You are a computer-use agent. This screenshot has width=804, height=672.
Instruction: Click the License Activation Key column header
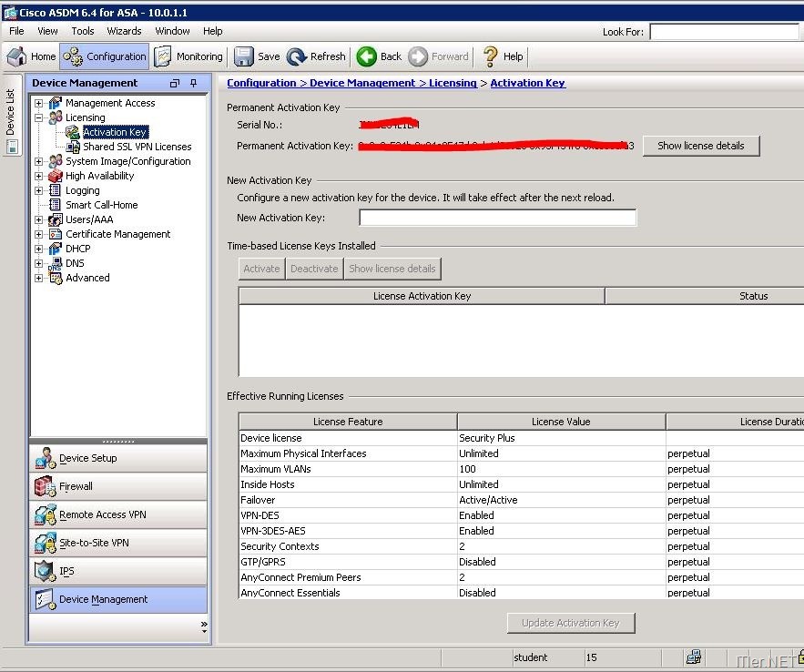(x=422, y=296)
